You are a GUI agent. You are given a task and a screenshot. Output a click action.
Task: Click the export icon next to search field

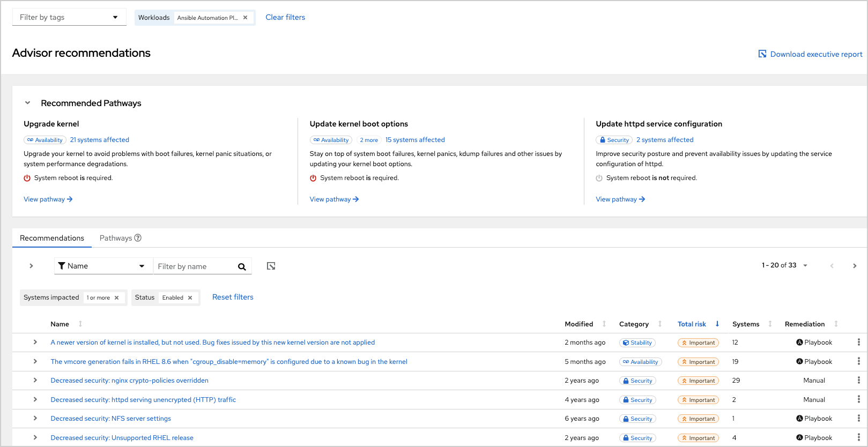pyautogui.click(x=271, y=266)
